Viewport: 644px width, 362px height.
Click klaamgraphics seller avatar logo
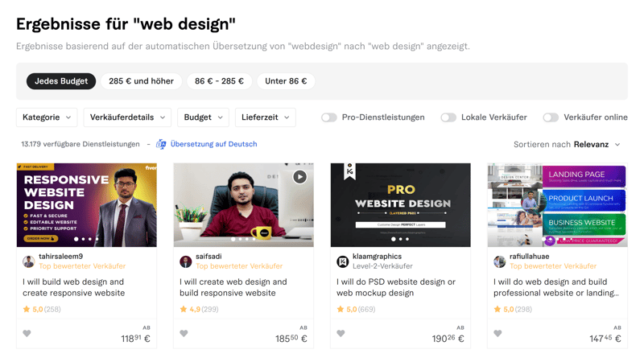coord(342,261)
